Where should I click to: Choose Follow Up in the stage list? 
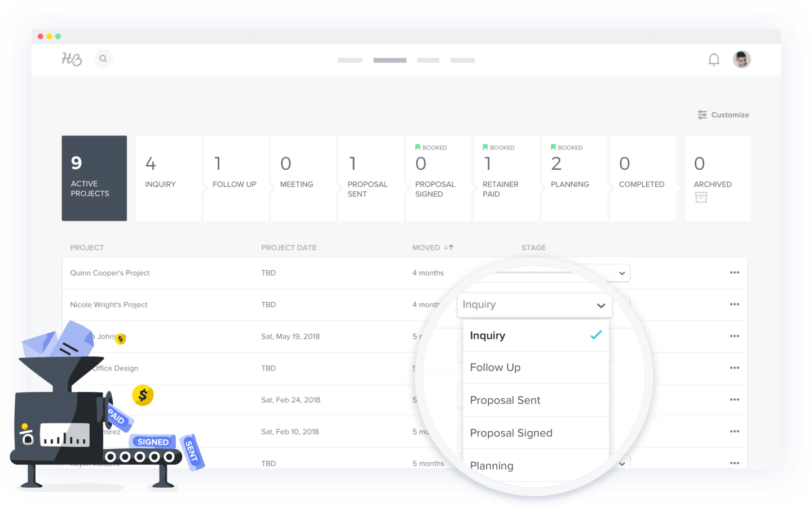click(x=536, y=368)
